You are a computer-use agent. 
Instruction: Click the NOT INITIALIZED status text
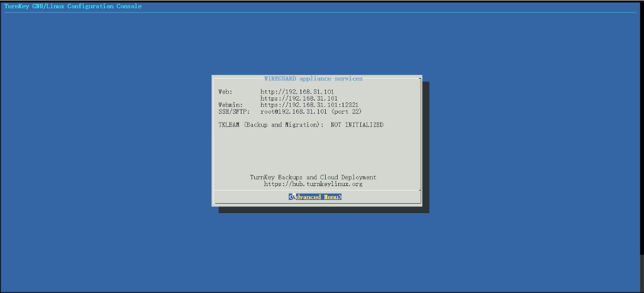point(357,124)
